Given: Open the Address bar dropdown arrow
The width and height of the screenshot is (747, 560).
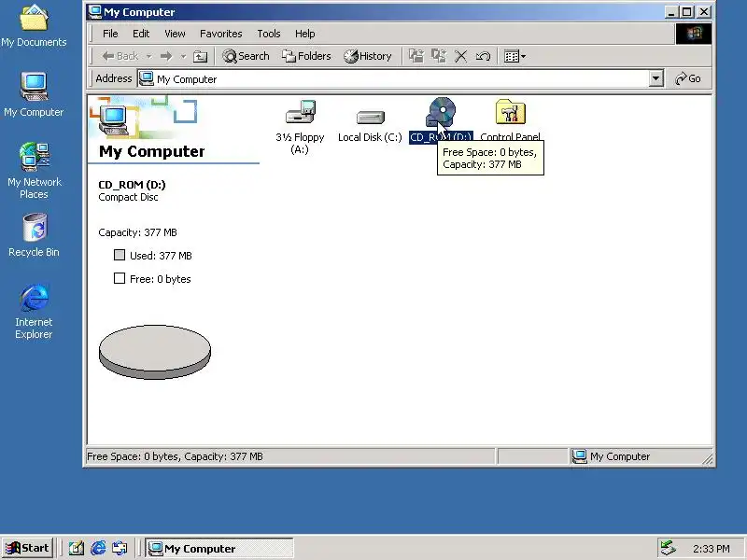Looking at the screenshot, I should [656, 78].
